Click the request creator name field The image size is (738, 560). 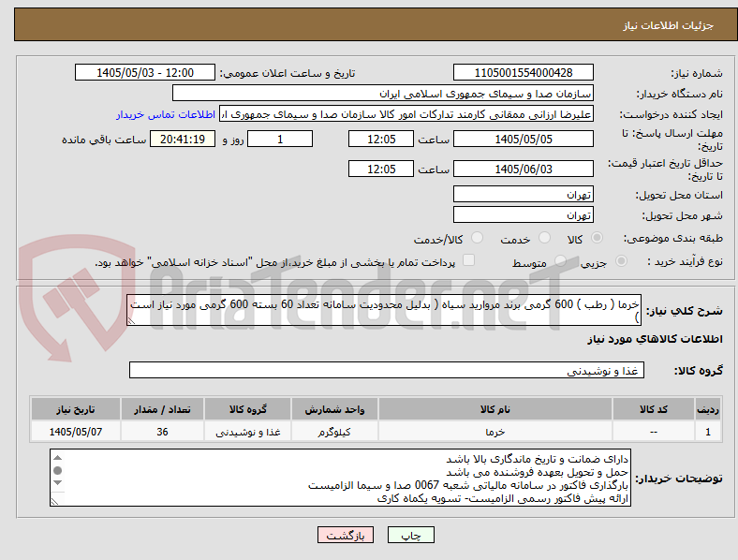pos(406,114)
